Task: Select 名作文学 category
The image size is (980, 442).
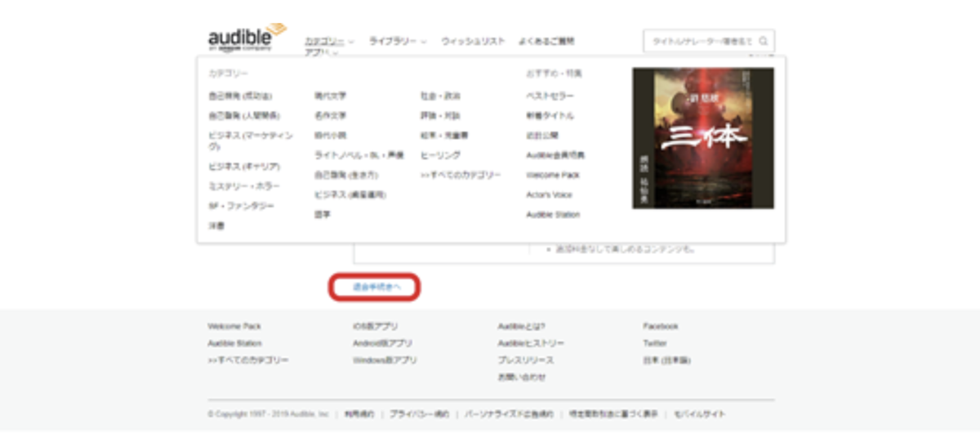Action: (330, 115)
